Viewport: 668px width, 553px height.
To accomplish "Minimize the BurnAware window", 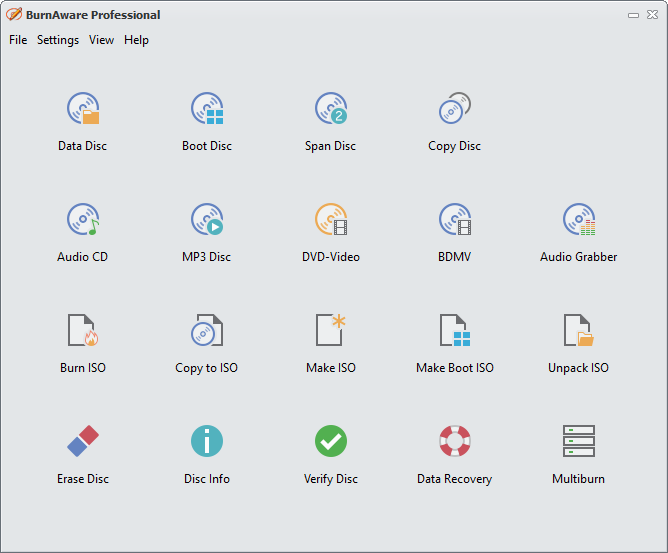I will click(x=633, y=15).
